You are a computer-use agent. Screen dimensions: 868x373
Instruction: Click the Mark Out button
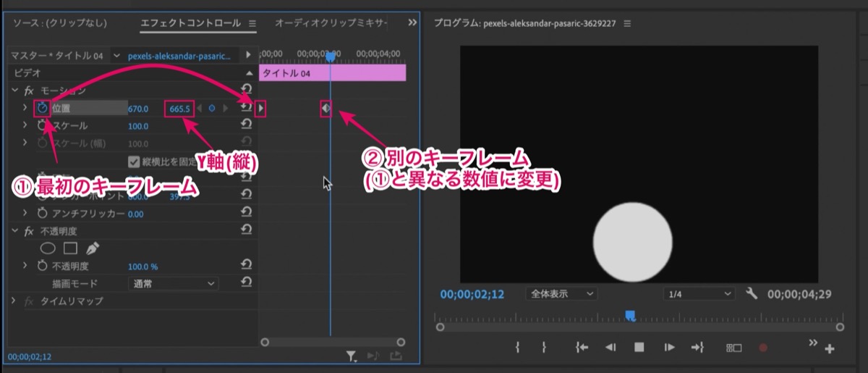pyautogui.click(x=544, y=348)
